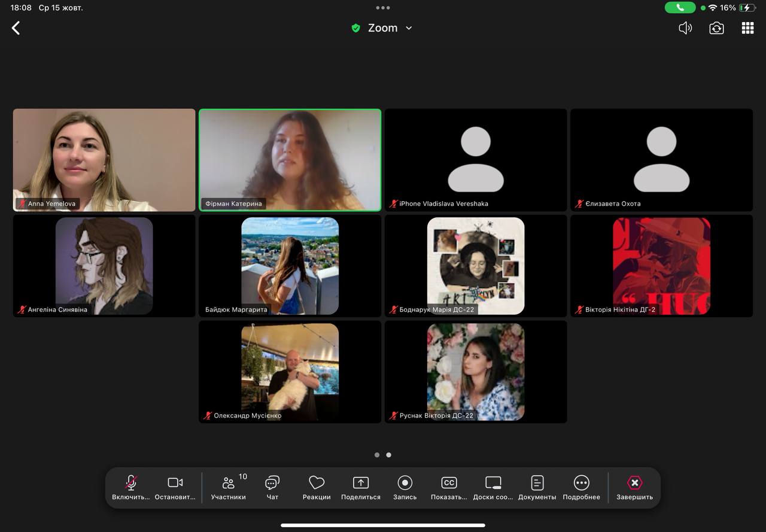The image size is (766, 532).
Task: End the meeting with Завершить
Action: pos(634,487)
